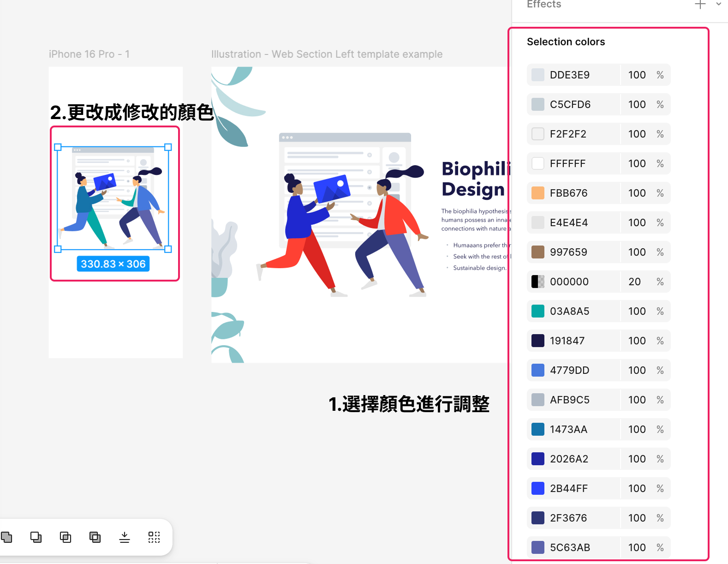Screen dimensions: 728x564
Task: Click the Union selection boolean icon
Action: [6, 537]
